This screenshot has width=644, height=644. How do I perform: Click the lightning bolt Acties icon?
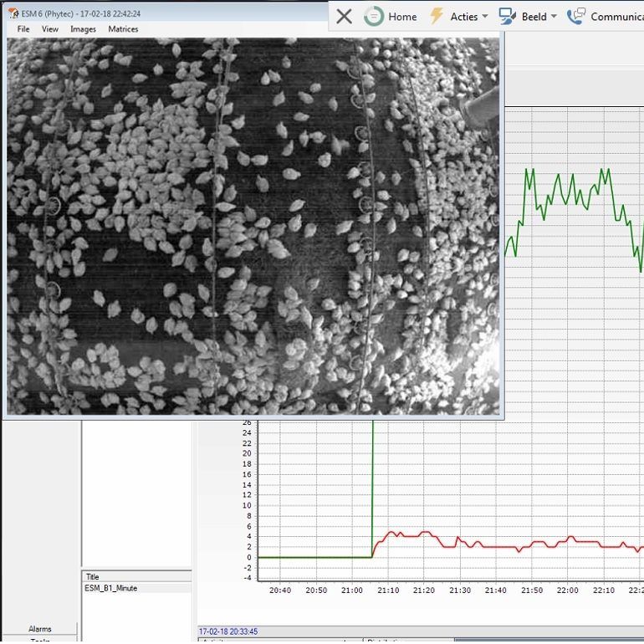(437, 17)
